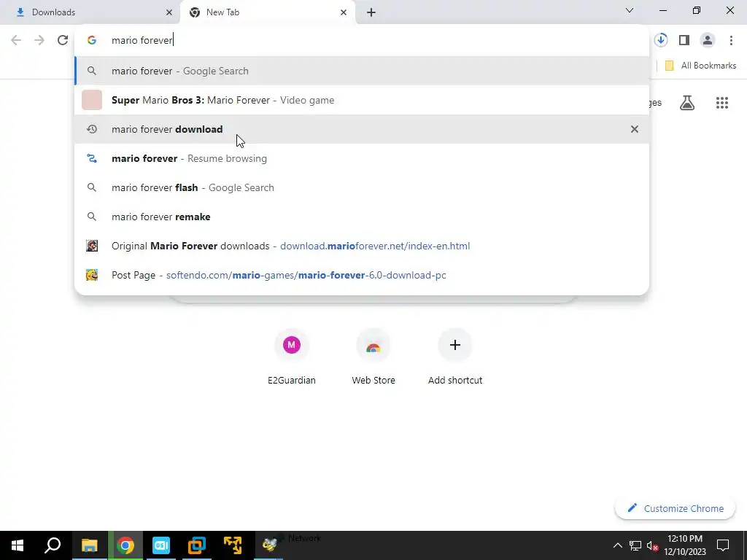The width and height of the screenshot is (747, 560).
Task: Select 'mario forever remake' suggestion
Action: point(362,217)
